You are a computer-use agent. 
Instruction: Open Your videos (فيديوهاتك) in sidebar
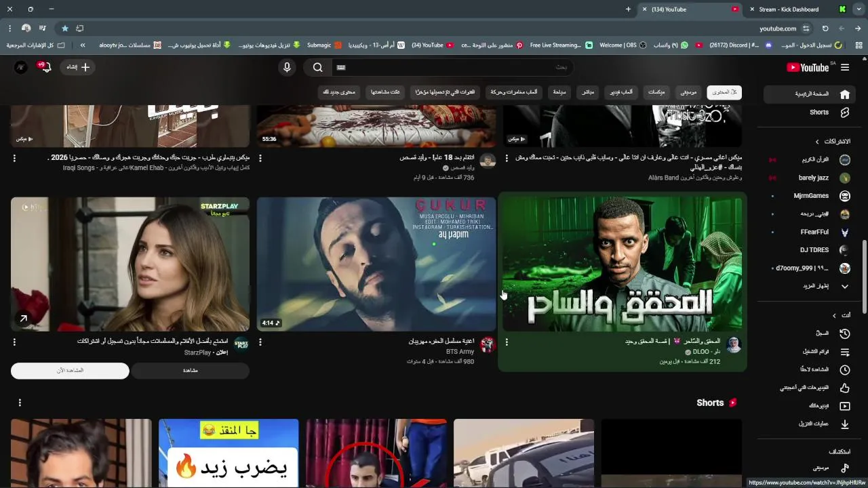[810, 406]
